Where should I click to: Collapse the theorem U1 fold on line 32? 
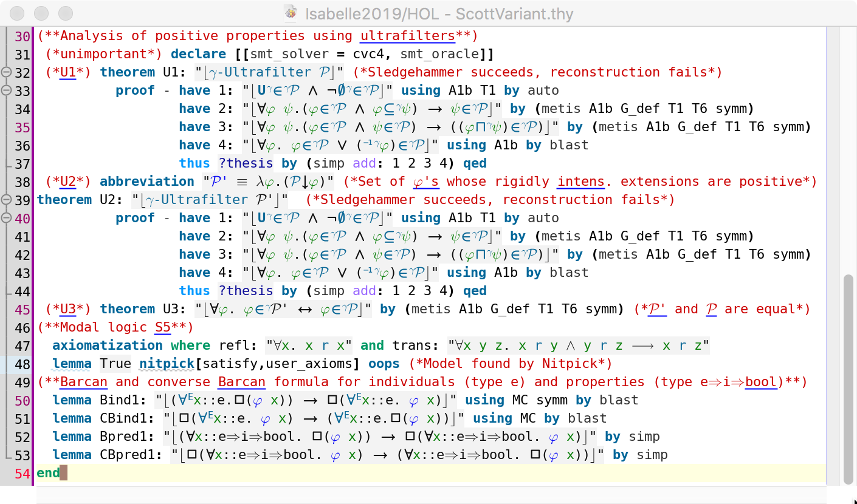point(7,72)
